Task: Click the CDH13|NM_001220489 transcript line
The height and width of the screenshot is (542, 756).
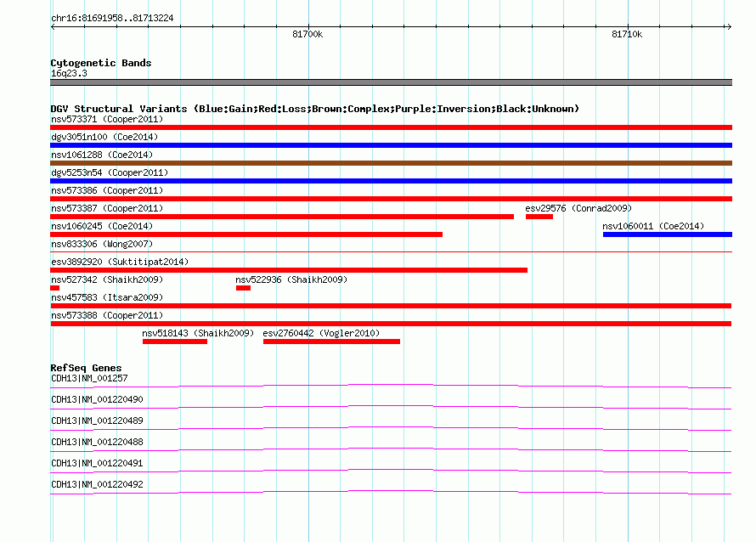Action: [x=391, y=428]
